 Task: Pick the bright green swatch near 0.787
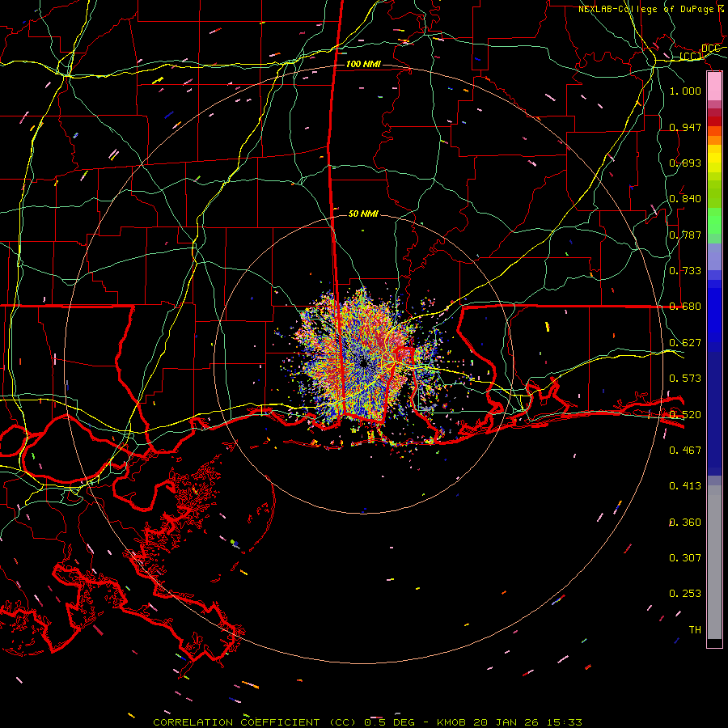tap(714, 221)
